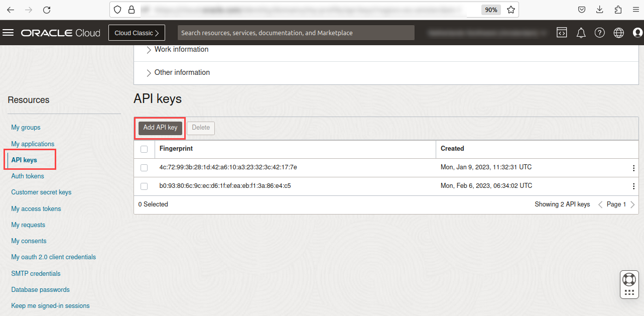Click the 90% zoom level control
This screenshot has height=316, width=644.
coord(491,9)
